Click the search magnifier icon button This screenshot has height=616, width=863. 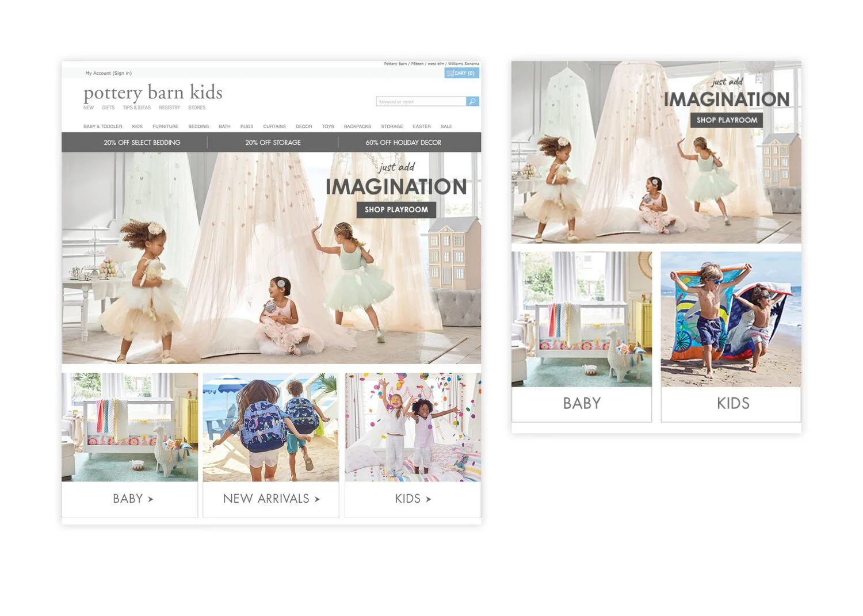(472, 101)
